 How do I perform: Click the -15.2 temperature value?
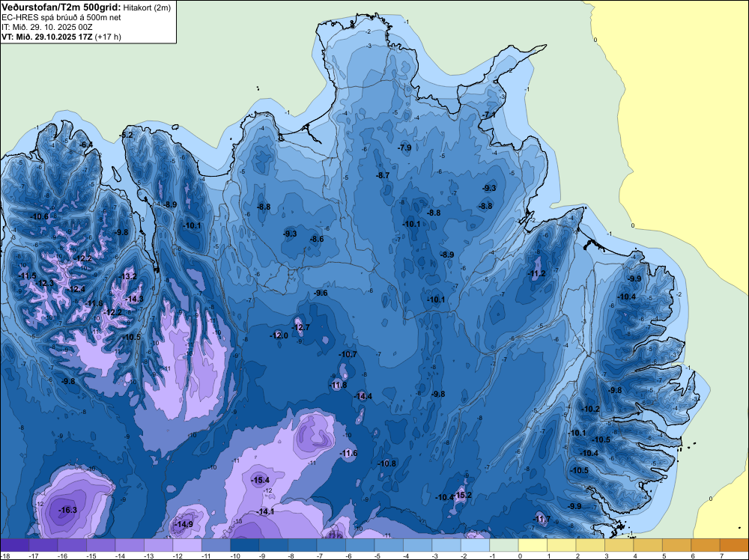pos(463,495)
